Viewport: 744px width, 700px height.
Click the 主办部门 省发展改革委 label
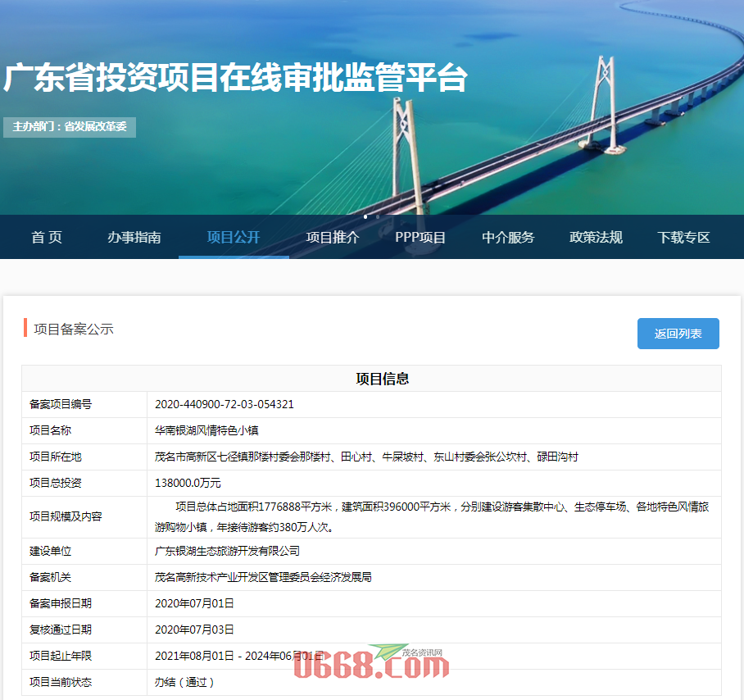click(x=70, y=127)
